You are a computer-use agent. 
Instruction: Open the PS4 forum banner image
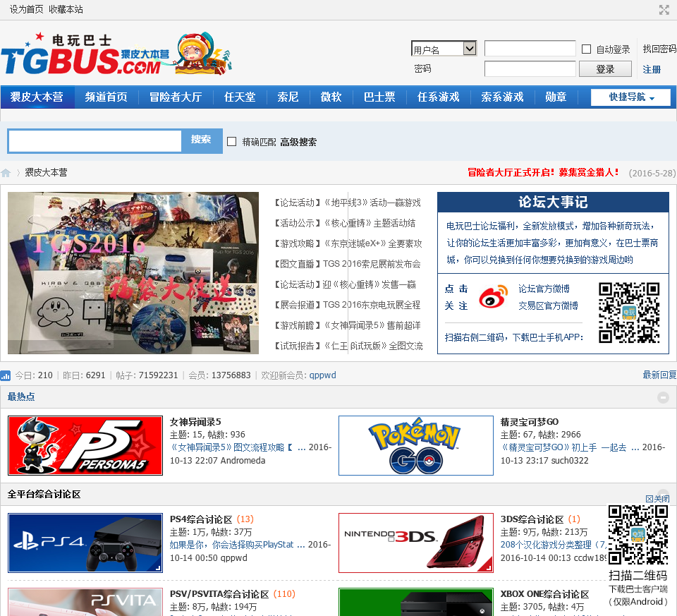pyautogui.click(x=85, y=543)
